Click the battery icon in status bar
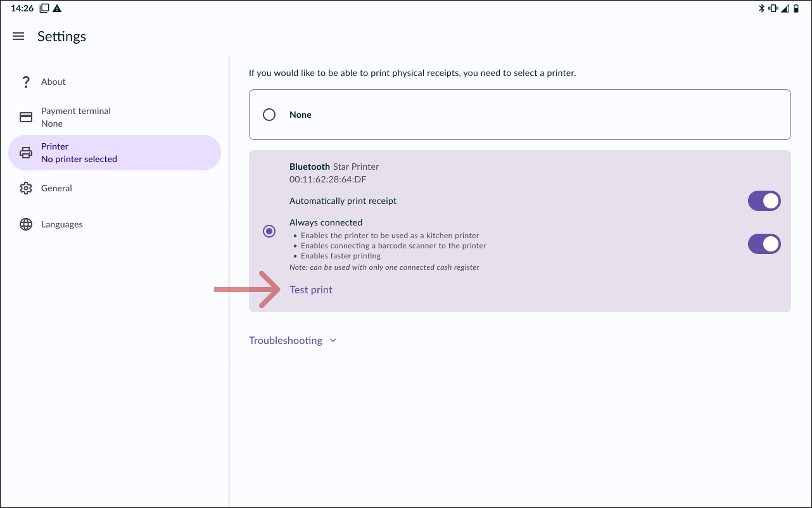The width and height of the screenshot is (812, 508). (x=796, y=8)
